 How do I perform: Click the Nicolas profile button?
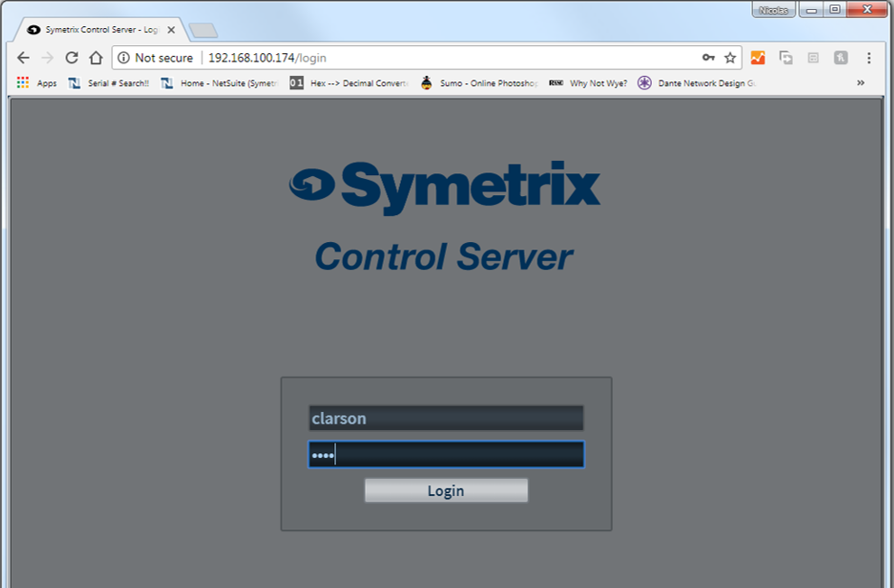(x=774, y=10)
